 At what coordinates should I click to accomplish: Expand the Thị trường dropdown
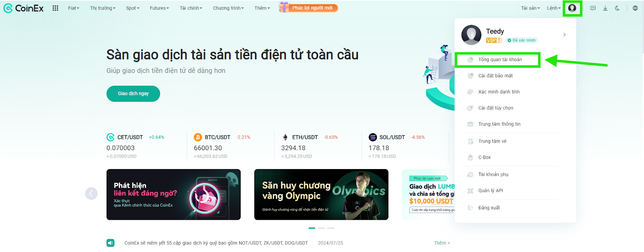click(x=103, y=8)
